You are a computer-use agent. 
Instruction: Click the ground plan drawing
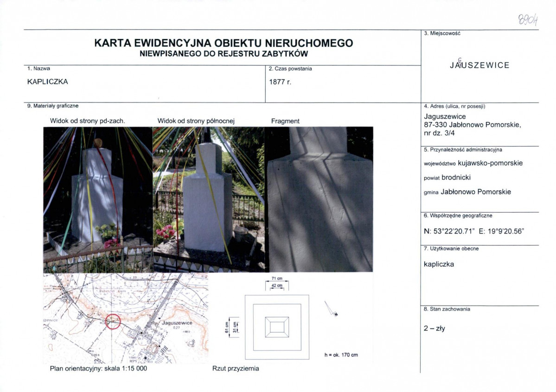click(277, 327)
